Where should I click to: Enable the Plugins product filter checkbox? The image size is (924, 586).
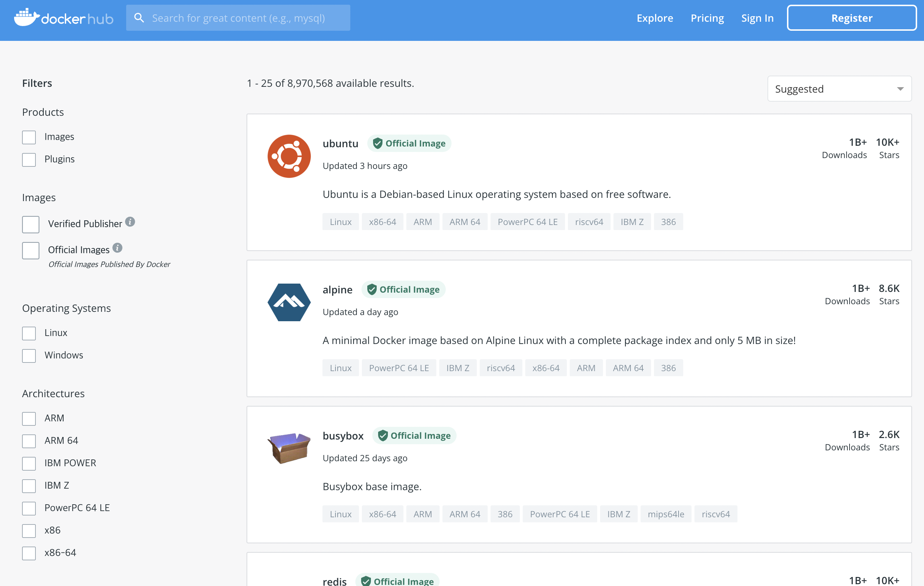click(29, 160)
